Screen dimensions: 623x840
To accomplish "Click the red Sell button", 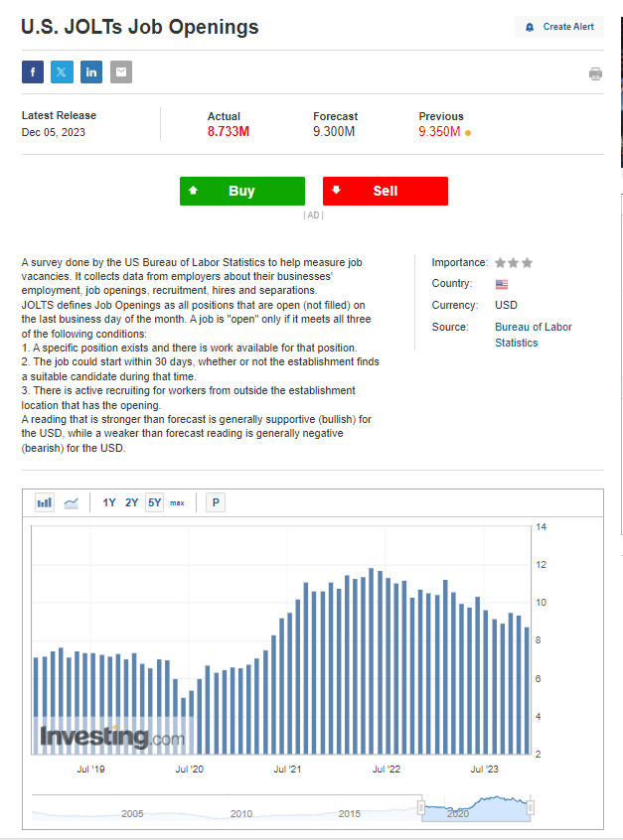I will [386, 192].
